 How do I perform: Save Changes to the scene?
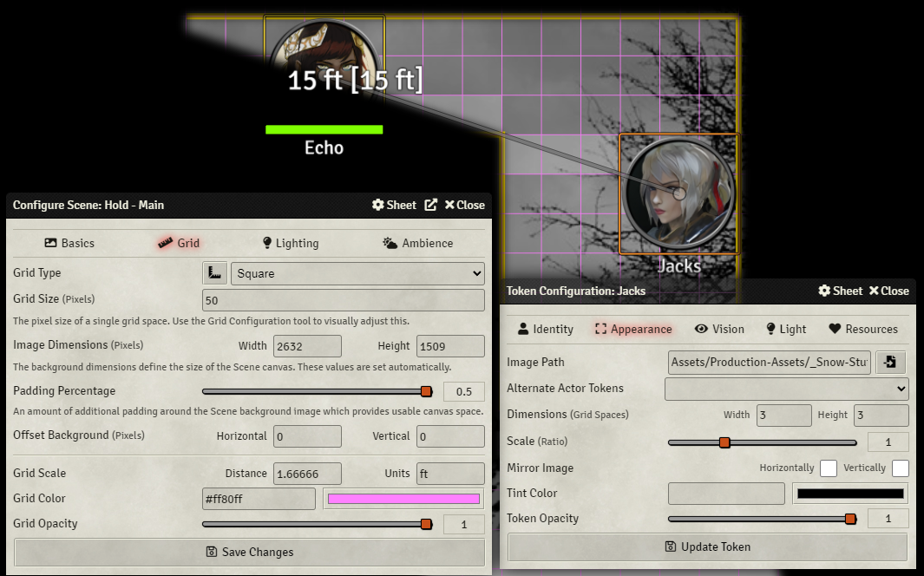pos(249,552)
